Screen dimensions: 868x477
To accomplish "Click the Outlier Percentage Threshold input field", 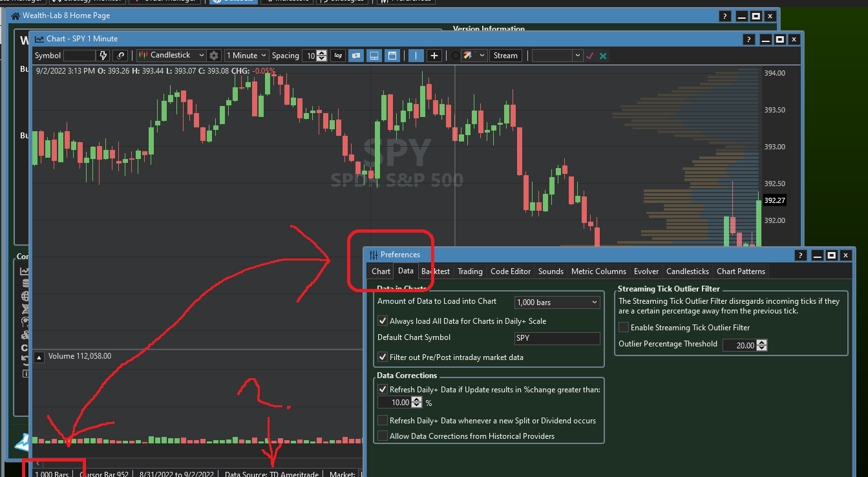I will coord(739,345).
